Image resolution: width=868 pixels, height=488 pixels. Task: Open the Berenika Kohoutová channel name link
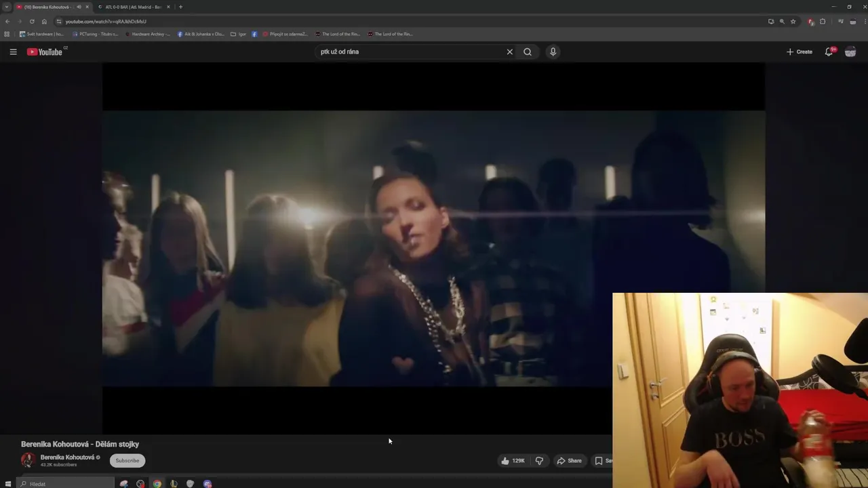tap(67, 457)
